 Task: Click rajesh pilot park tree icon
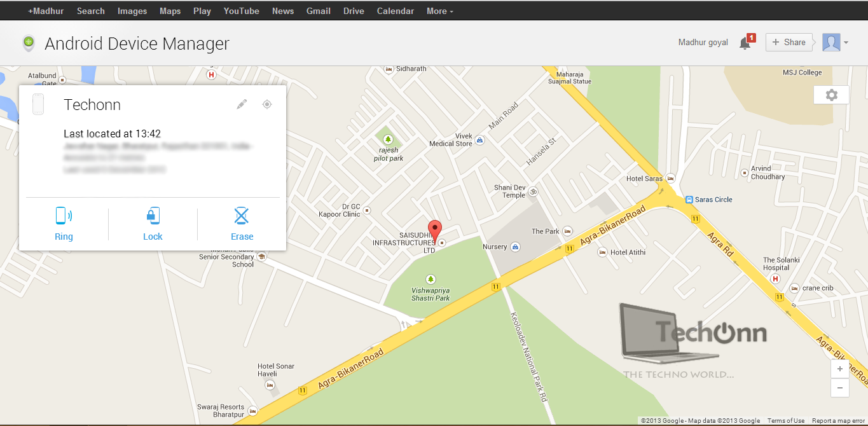(x=388, y=139)
